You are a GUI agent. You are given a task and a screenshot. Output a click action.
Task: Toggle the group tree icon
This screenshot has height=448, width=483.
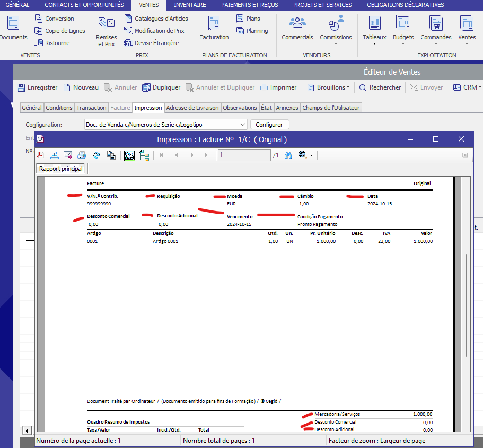click(x=144, y=155)
